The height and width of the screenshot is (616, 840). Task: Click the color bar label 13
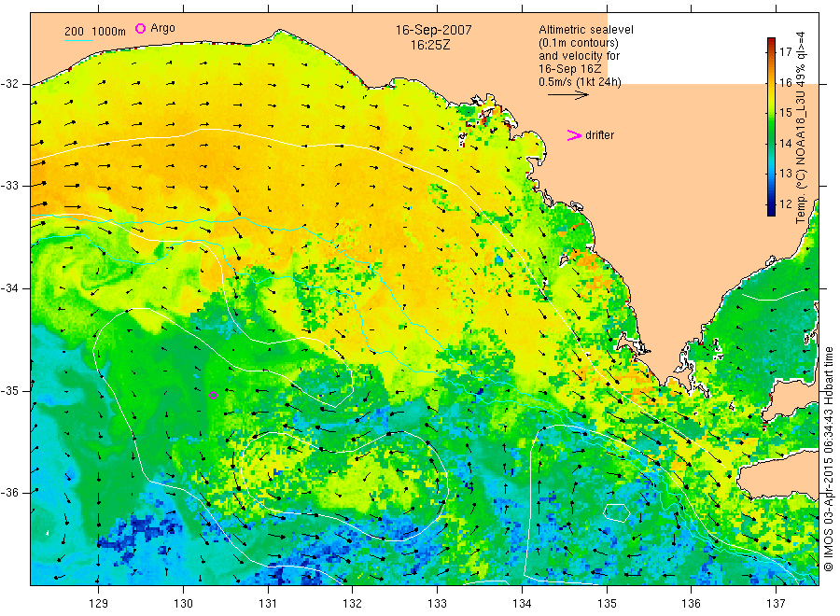[x=785, y=174]
